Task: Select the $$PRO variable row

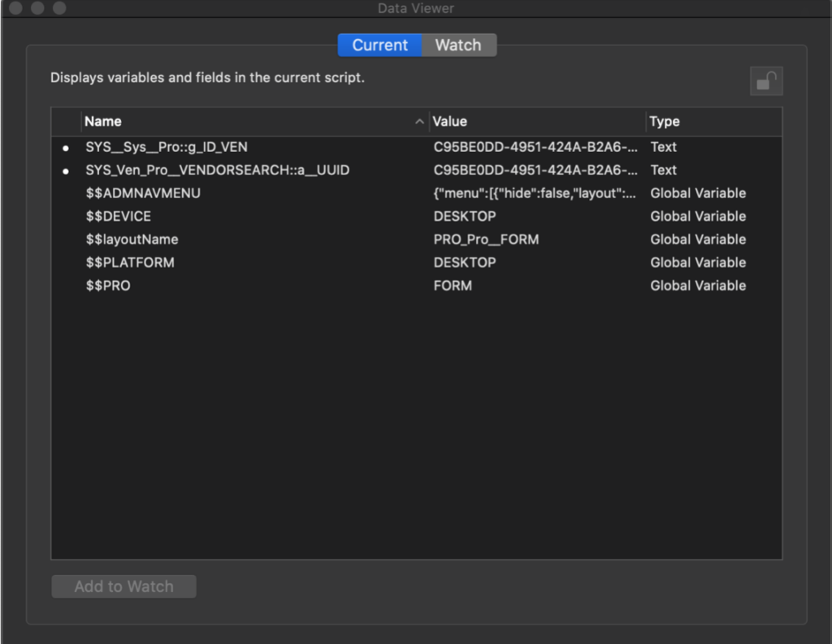Action: [x=244, y=285]
